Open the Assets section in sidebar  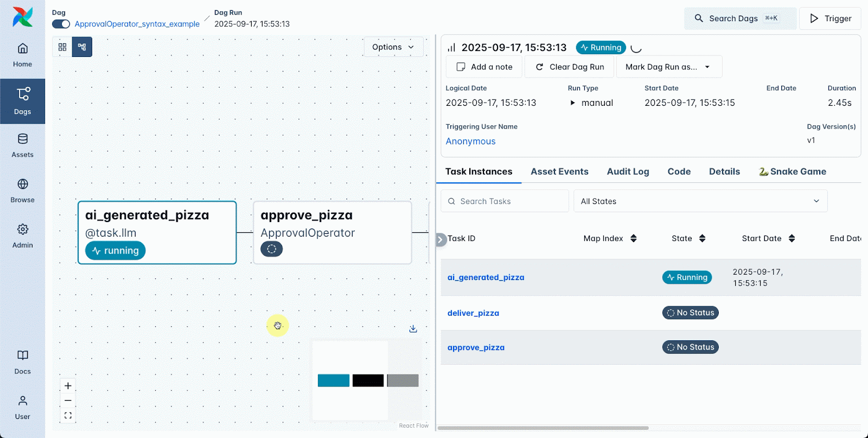pyautogui.click(x=22, y=145)
